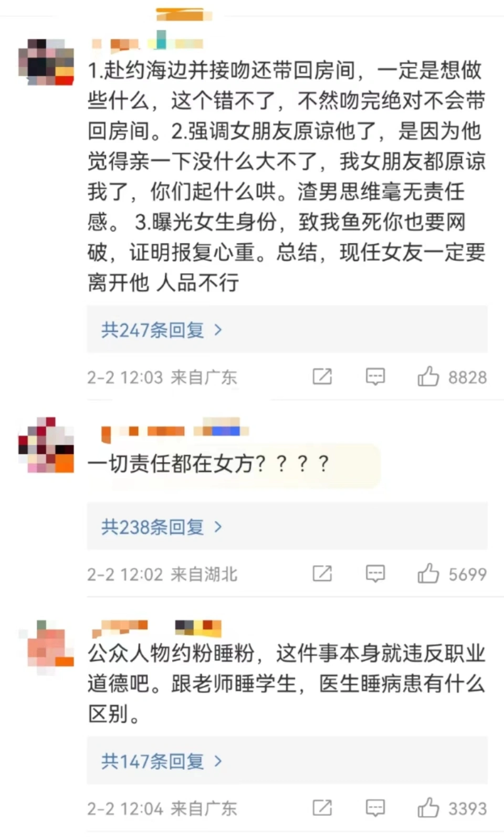
Task: Expand 共247条回复 thread
Action: coord(162,330)
